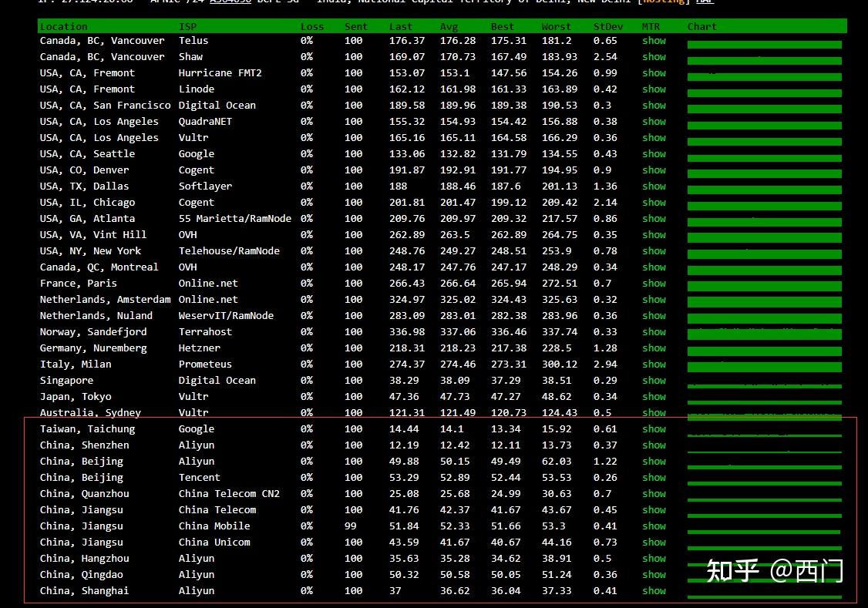This screenshot has width=868, height=608.
Task: Show MTR for Quanzhou China Telecom CN2
Action: (654, 493)
